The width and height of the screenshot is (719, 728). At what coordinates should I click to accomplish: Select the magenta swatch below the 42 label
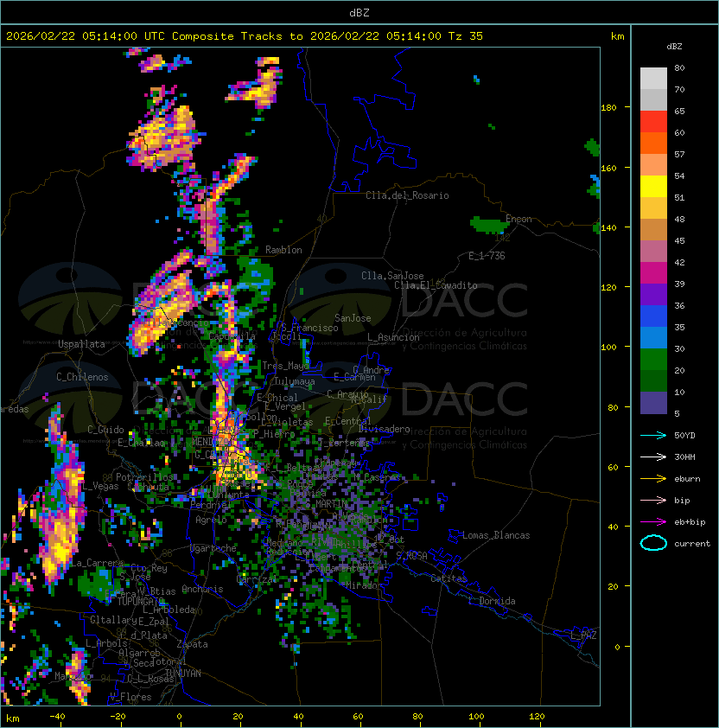(653, 273)
